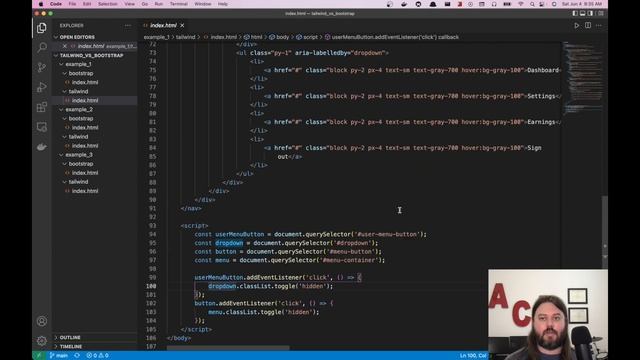The width and height of the screenshot is (640, 360).
Task: Open the Apple menu
Action: coord(41,4)
